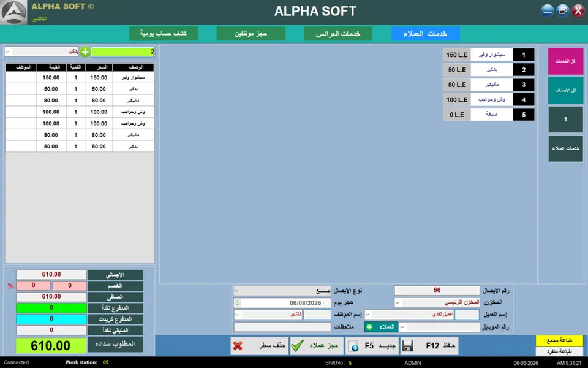Click the الكمية column header
Image resolution: width=588 pixels, height=368 pixels.
tap(76, 67)
